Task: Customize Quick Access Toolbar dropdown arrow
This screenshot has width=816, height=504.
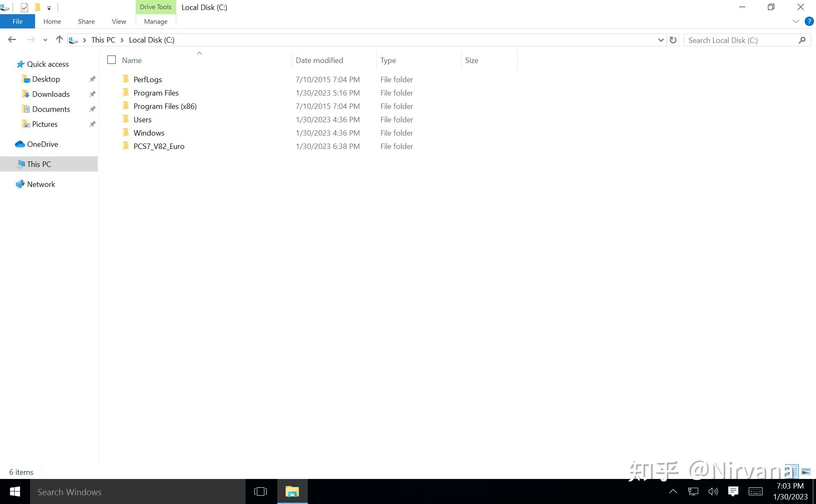Action: click(49, 8)
